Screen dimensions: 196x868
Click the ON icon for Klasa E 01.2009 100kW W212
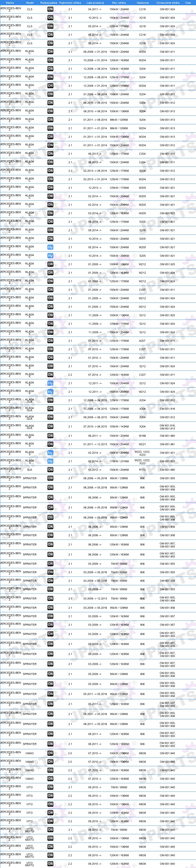(x=50, y=264)
